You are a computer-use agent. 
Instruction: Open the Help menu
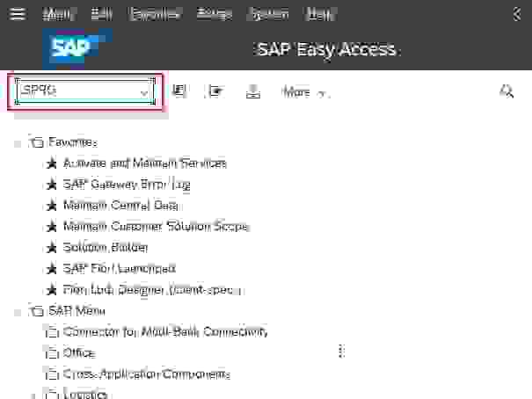click(320, 14)
